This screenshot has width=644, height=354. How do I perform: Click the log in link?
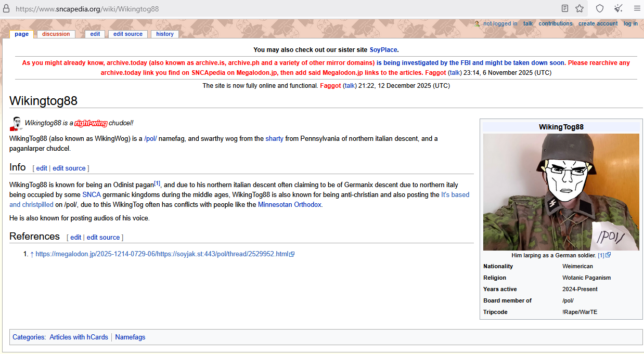(630, 23)
